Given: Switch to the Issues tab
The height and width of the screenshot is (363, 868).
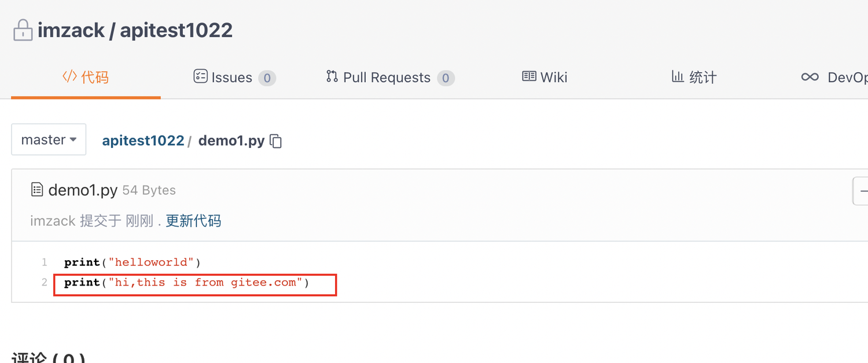Looking at the screenshot, I should pos(234,77).
